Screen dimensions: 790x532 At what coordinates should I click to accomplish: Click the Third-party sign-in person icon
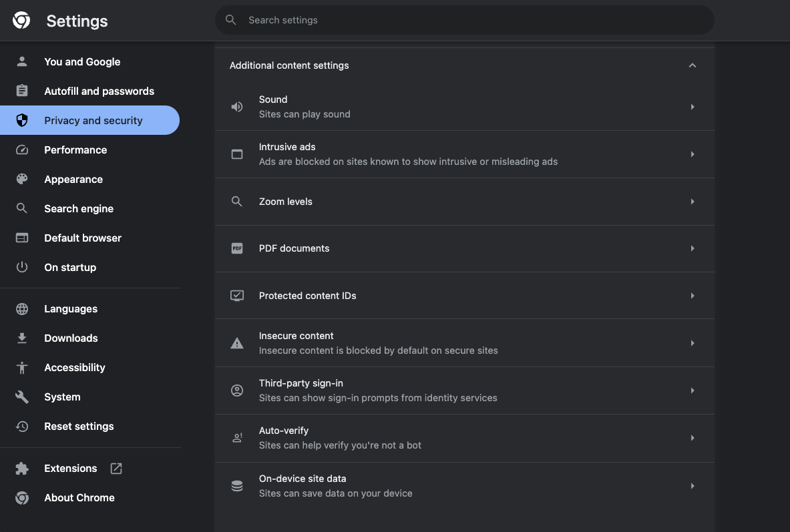point(237,390)
